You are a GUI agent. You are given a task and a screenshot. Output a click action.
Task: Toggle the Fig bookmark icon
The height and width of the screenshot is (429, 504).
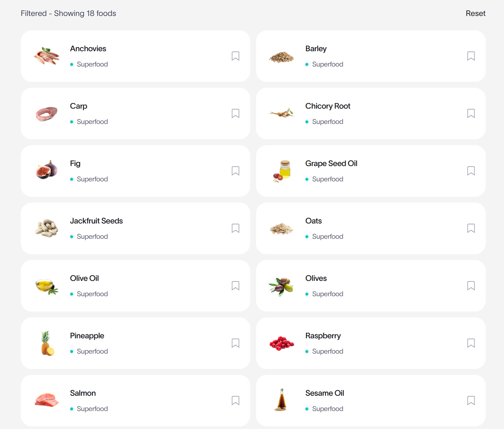coord(236,171)
